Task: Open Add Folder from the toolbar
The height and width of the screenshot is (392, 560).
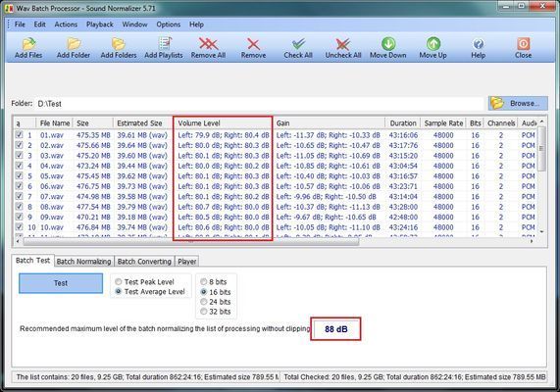Action: pos(74,48)
